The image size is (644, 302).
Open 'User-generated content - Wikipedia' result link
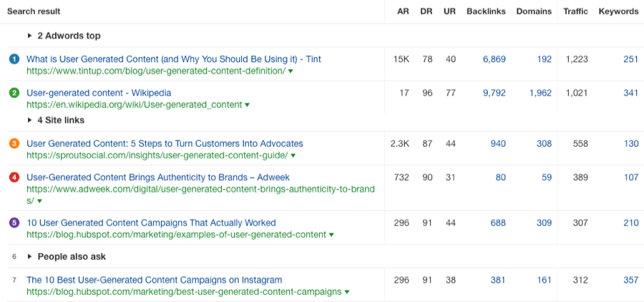coord(99,93)
